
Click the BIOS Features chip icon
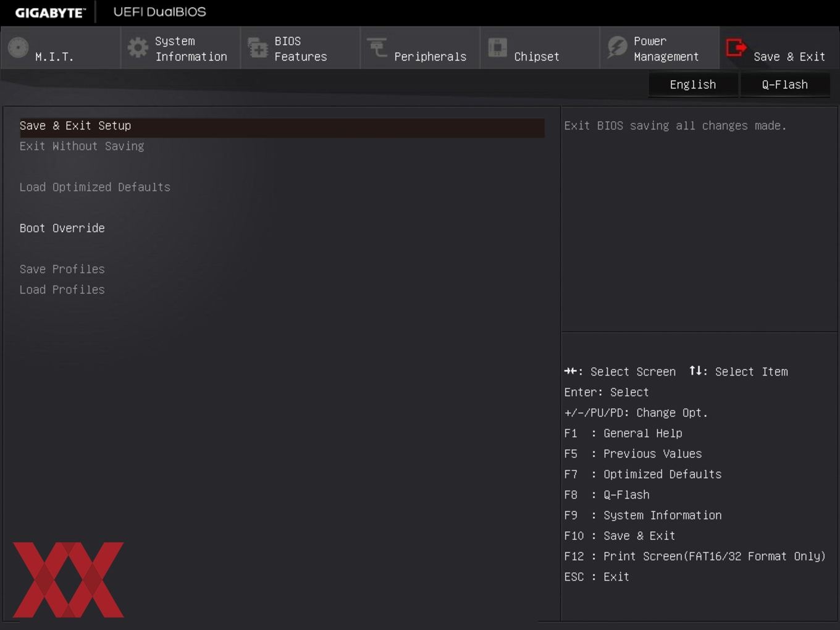click(x=257, y=48)
